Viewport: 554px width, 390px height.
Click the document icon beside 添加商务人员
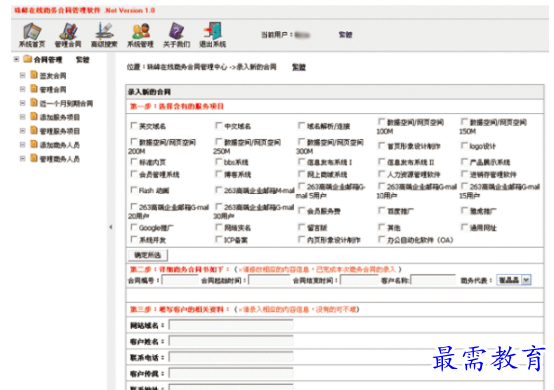(x=34, y=144)
